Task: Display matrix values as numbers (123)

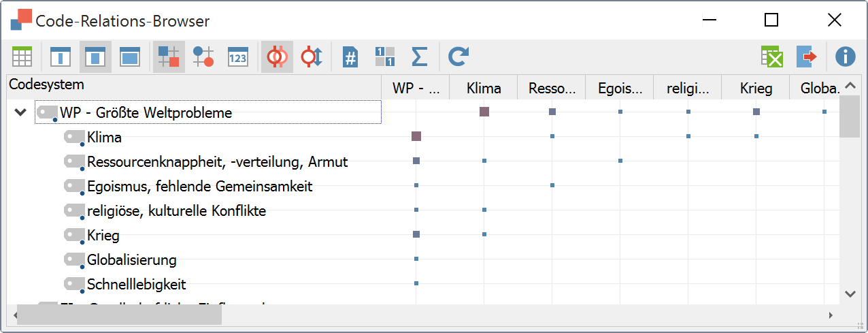Action: point(238,57)
